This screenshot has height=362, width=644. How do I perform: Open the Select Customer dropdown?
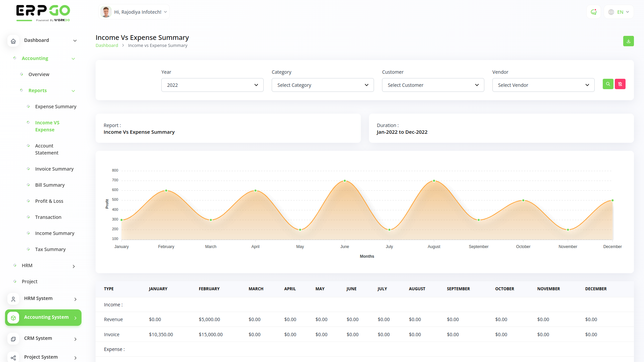click(433, 85)
